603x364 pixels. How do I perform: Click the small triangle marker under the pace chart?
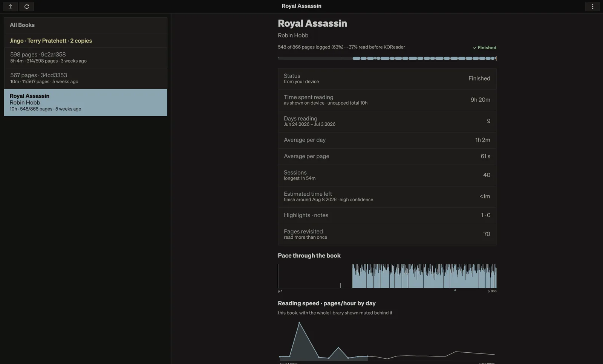click(x=455, y=290)
